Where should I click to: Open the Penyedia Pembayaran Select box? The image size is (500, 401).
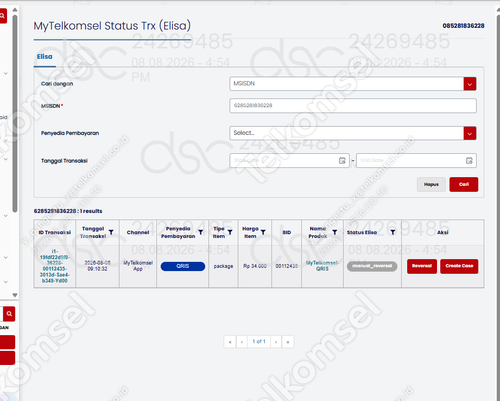point(353,133)
